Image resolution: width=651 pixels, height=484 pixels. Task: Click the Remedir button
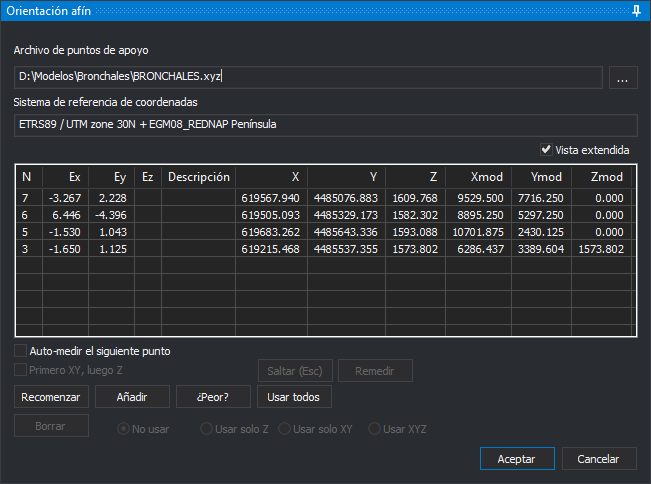tap(375, 371)
